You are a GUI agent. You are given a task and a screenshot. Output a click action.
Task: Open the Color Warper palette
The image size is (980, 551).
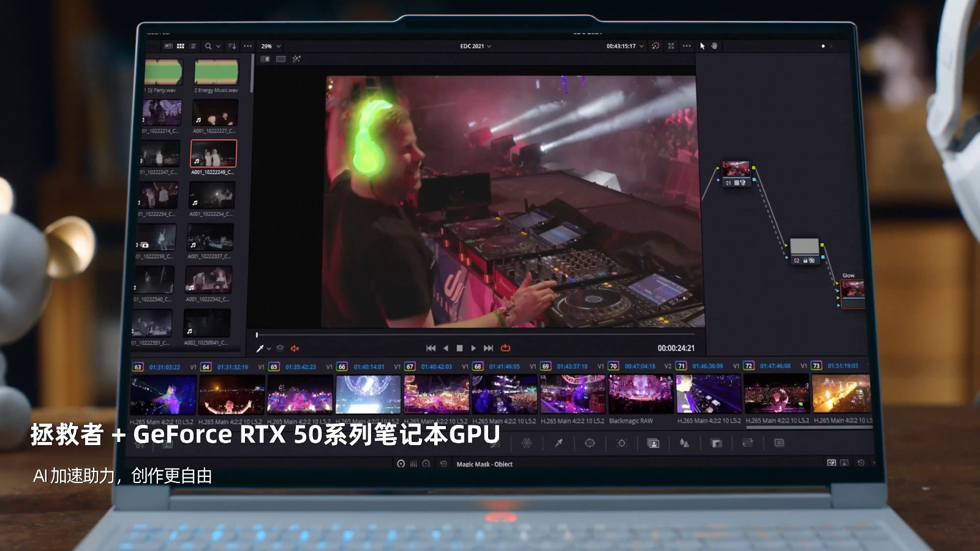pyautogui.click(x=526, y=443)
